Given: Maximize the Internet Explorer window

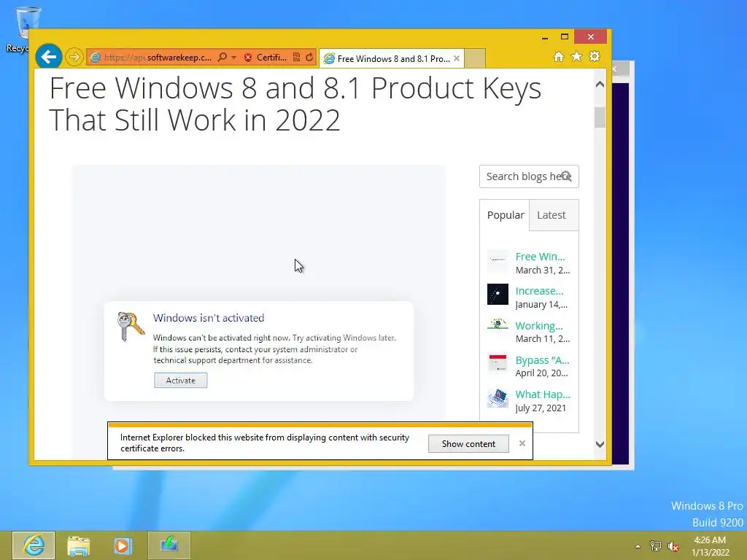Looking at the screenshot, I should (565, 37).
